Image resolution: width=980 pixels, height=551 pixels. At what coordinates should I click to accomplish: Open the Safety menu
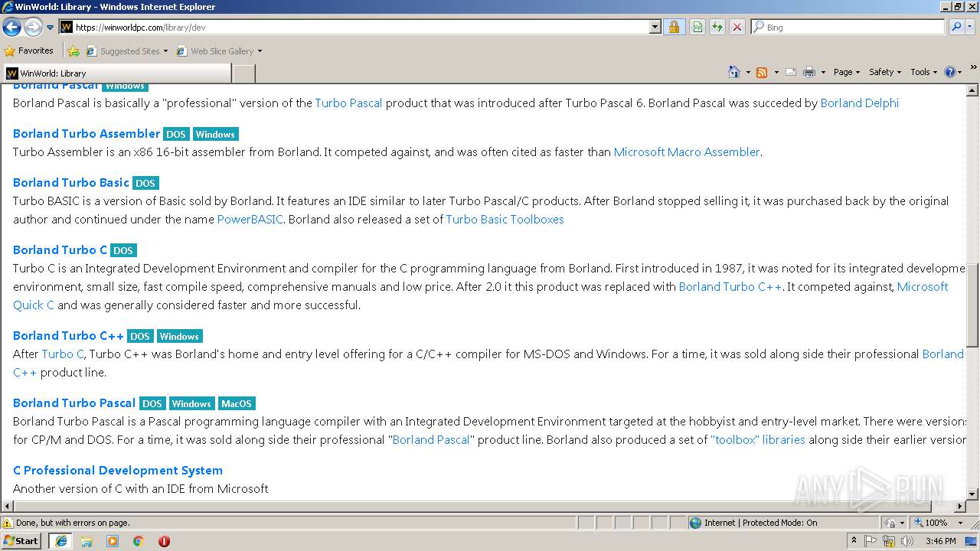coord(884,72)
